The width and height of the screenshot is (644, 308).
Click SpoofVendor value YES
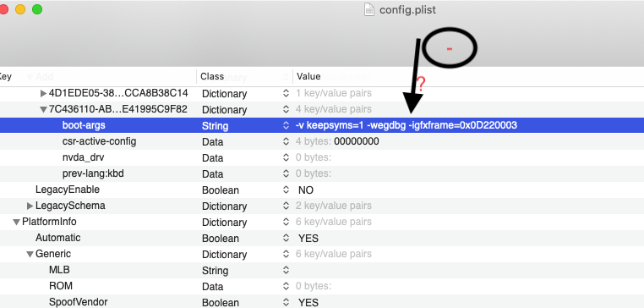pyautogui.click(x=308, y=303)
